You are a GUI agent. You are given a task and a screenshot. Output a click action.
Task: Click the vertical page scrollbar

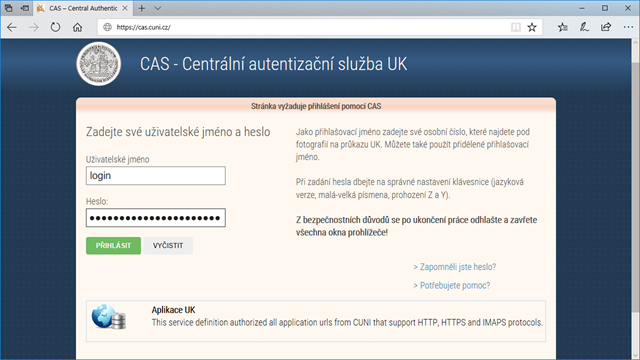coord(636,188)
